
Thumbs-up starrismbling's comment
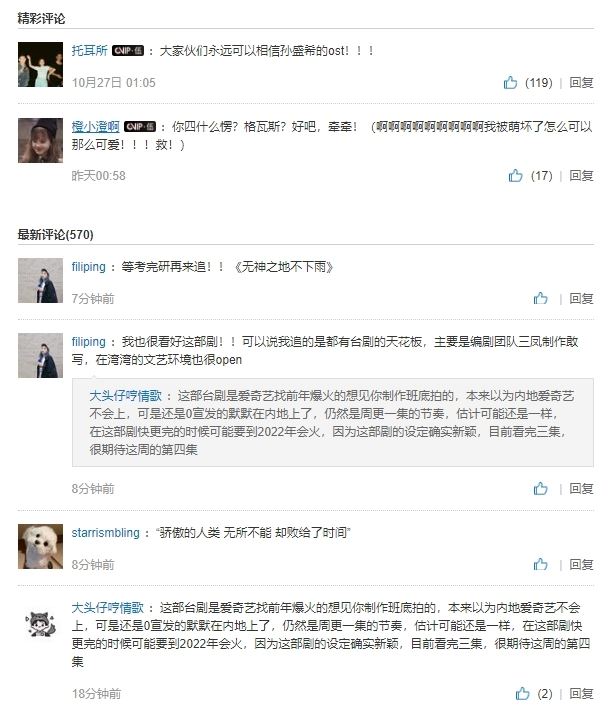(x=540, y=565)
